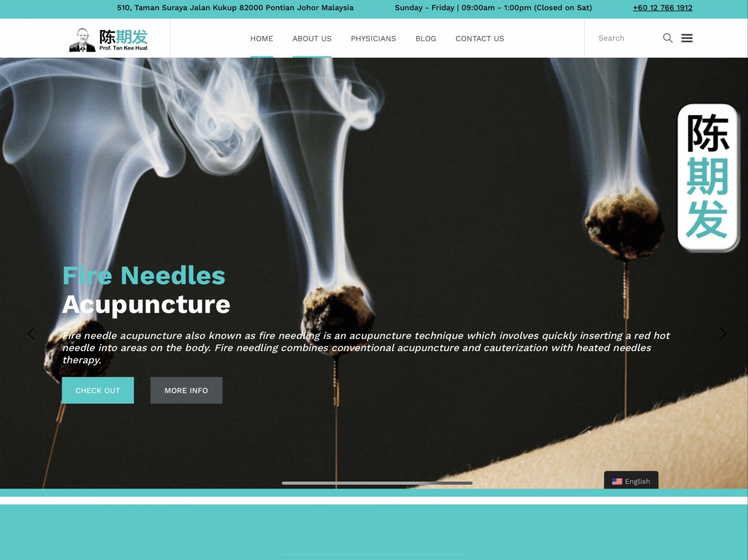Open the Contact Us page
This screenshot has height=560, width=748.
(x=480, y=39)
